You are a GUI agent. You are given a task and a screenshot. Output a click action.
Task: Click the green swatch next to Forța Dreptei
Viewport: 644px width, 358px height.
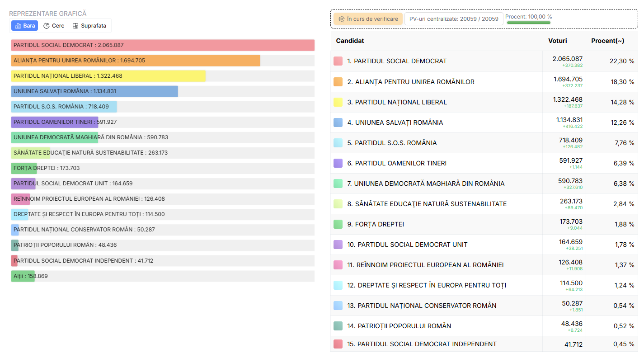tap(338, 224)
